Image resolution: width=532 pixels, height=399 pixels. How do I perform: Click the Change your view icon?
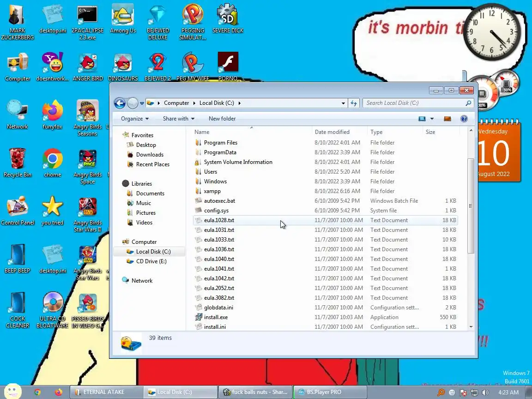click(422, 118)
